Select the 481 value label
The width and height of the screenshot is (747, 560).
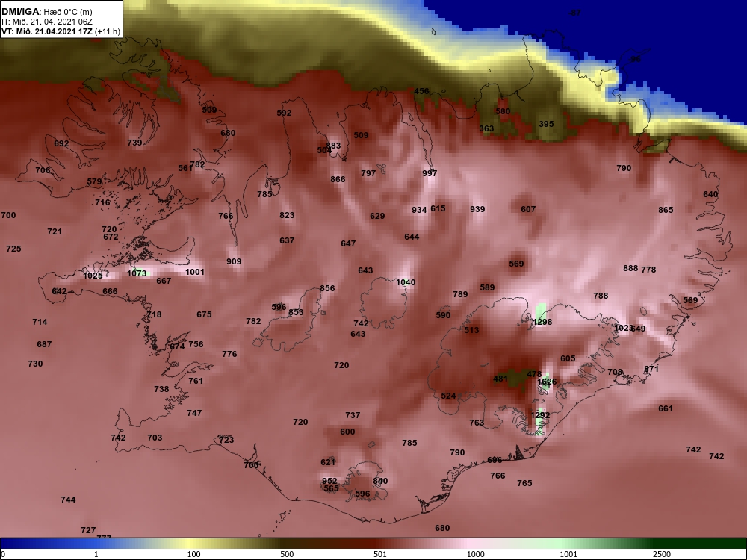[x=500, y=379]
